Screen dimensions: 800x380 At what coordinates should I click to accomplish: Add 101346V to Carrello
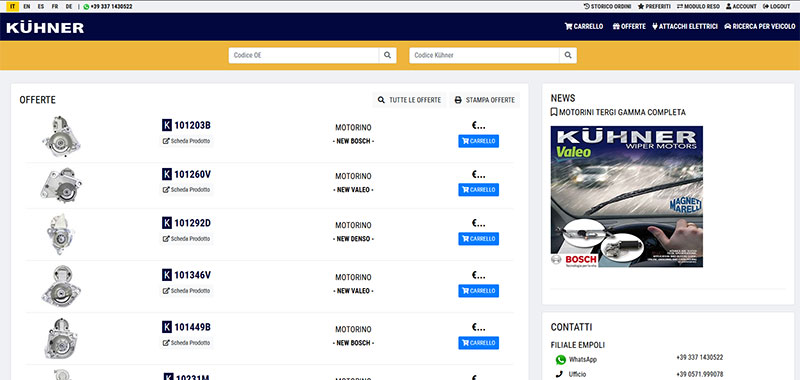[x=479, y=291]
